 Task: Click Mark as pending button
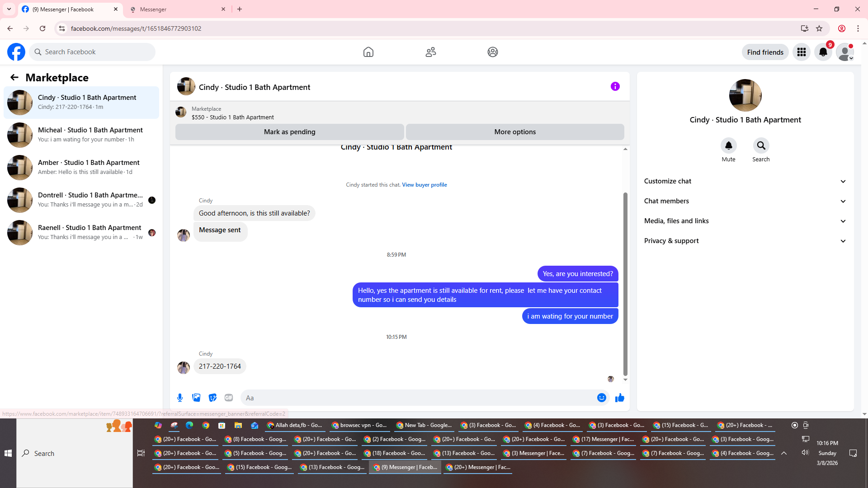(x=289, y=132)
